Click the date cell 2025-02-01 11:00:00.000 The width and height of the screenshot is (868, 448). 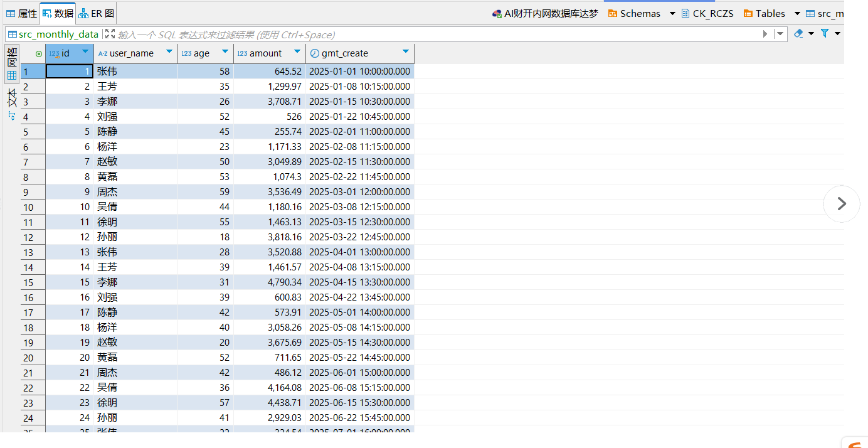[360, 132]
